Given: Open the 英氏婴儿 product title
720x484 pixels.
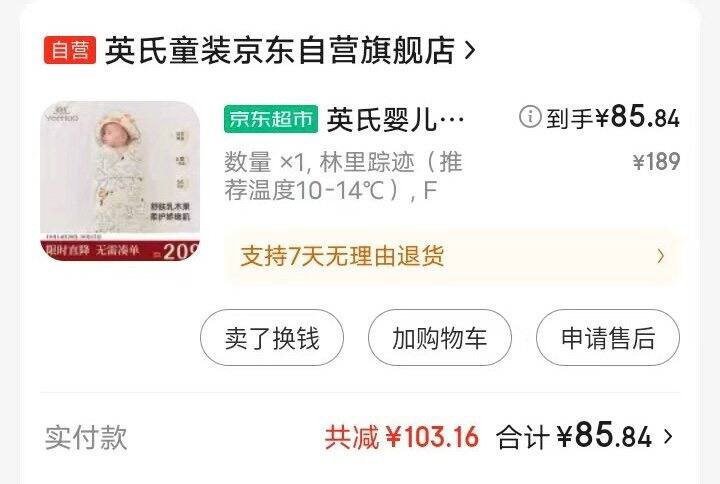Looking at the screenshot, I should click(x=395, y=119).
